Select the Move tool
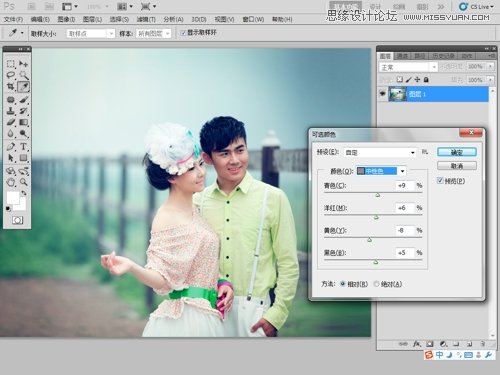 point(23,63)
